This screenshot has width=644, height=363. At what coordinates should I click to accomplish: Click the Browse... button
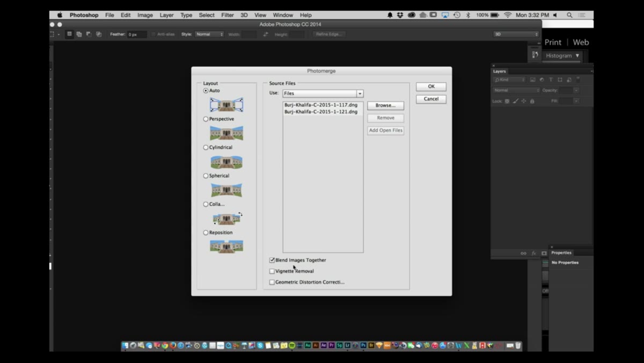click(x=385, y=106)
